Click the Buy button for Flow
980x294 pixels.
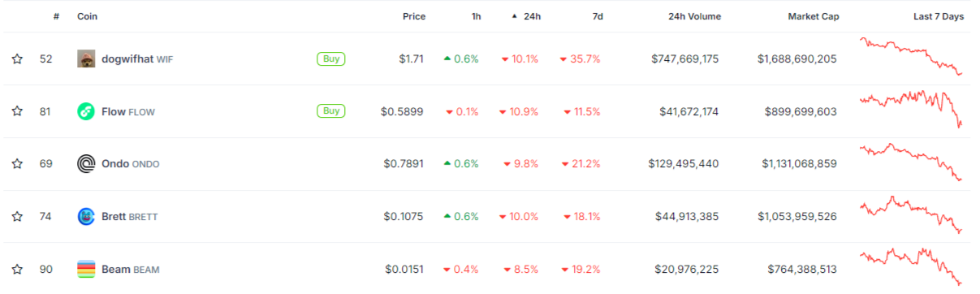tap(330, 111)
